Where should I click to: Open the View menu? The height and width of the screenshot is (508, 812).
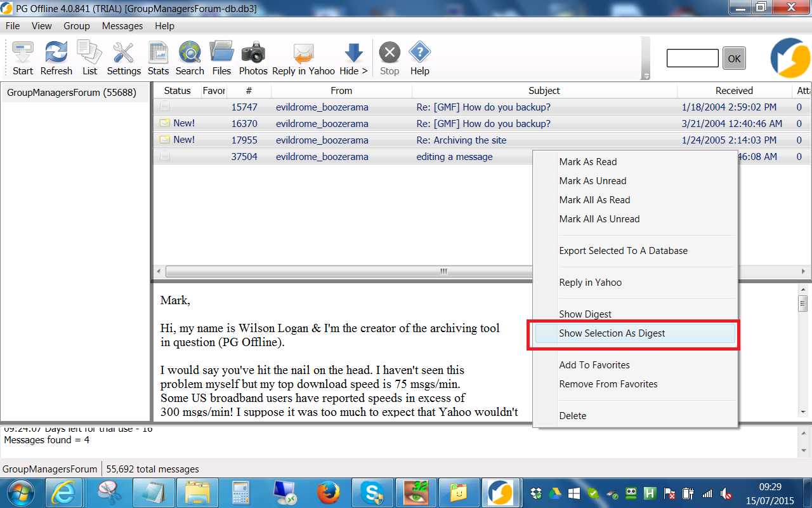click(42, 26)
